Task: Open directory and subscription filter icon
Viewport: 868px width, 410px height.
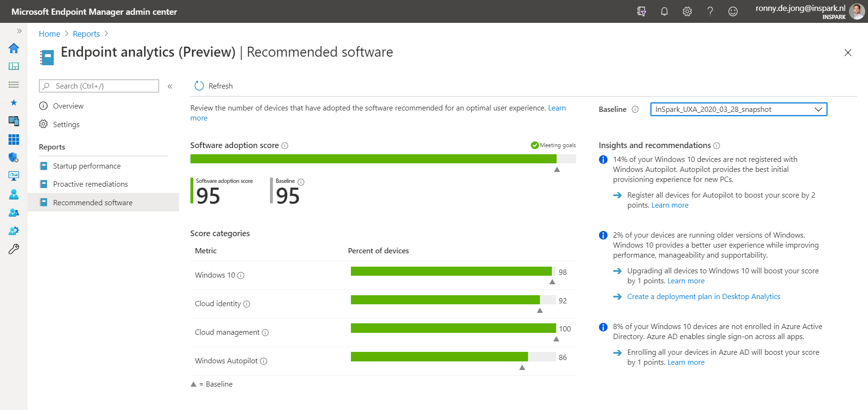Action: click(641, 11)
